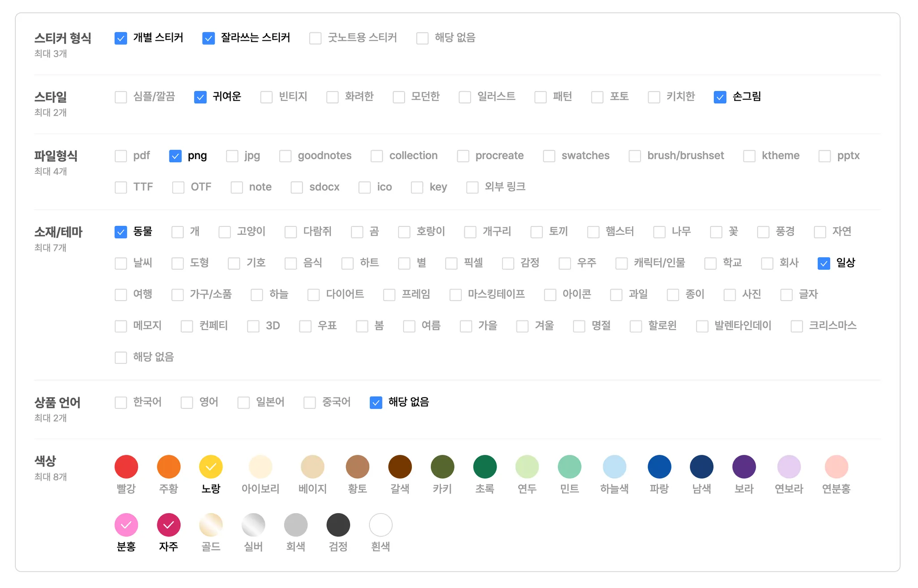Uncheck 해당 없음 under 상품 언어

[x=376, y=402]
